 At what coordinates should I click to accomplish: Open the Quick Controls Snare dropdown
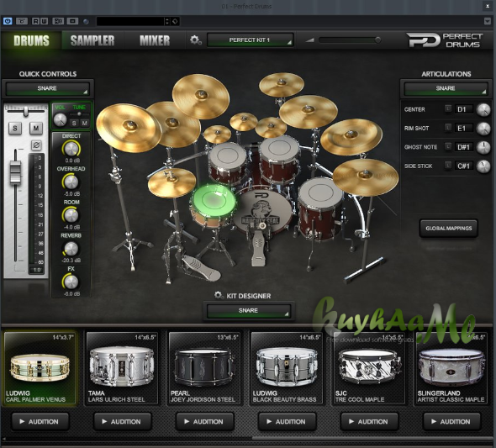47,88
